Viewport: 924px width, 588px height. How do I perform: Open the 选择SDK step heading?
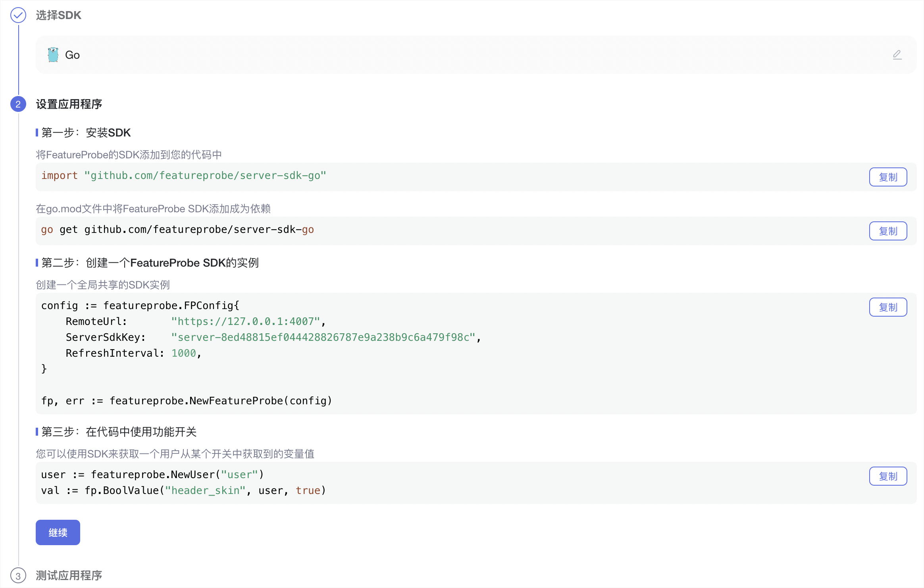click(x=59, y=15)
